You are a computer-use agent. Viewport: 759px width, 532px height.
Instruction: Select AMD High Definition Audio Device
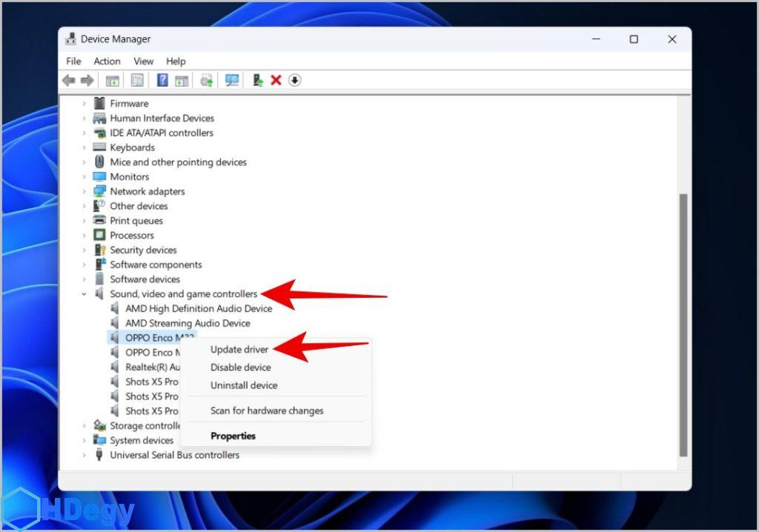198,308
